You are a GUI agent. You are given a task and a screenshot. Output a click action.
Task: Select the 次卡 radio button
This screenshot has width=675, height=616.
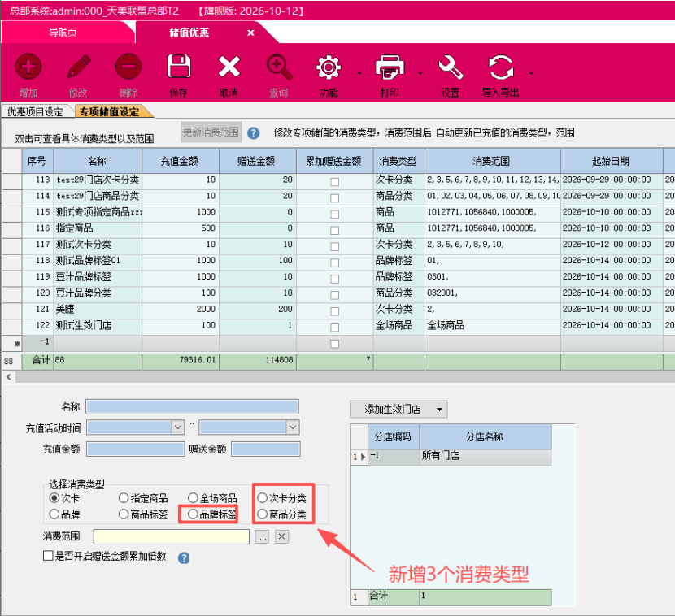[x=54, y=498]
